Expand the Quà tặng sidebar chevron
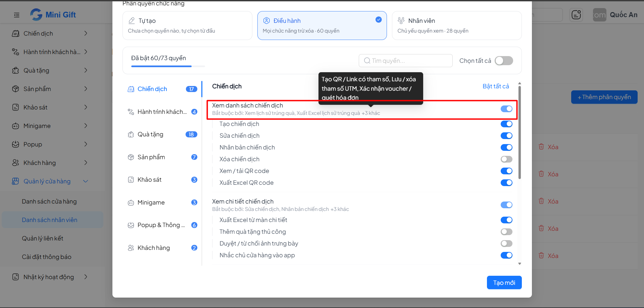 (x=86, y=70)
